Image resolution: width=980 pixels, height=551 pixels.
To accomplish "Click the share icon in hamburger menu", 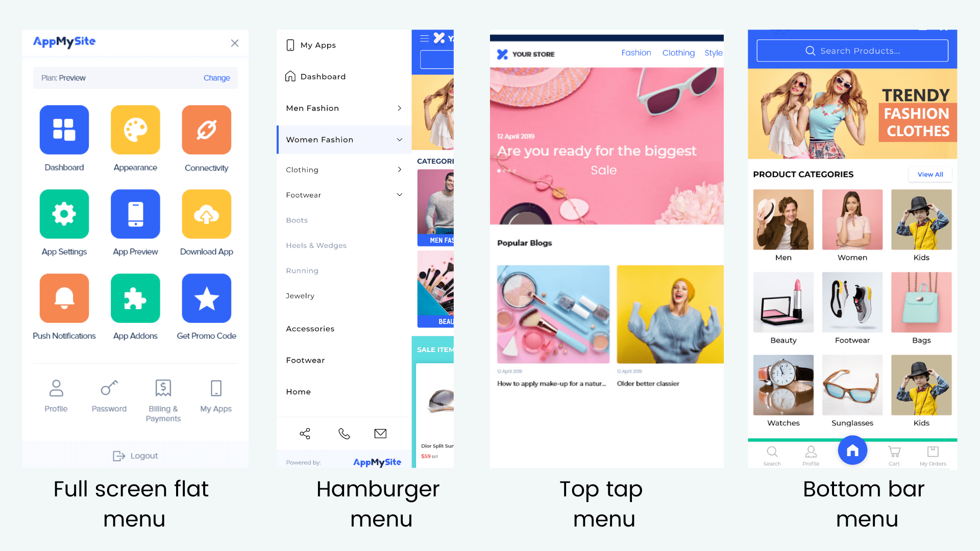I will pos(306,434).
